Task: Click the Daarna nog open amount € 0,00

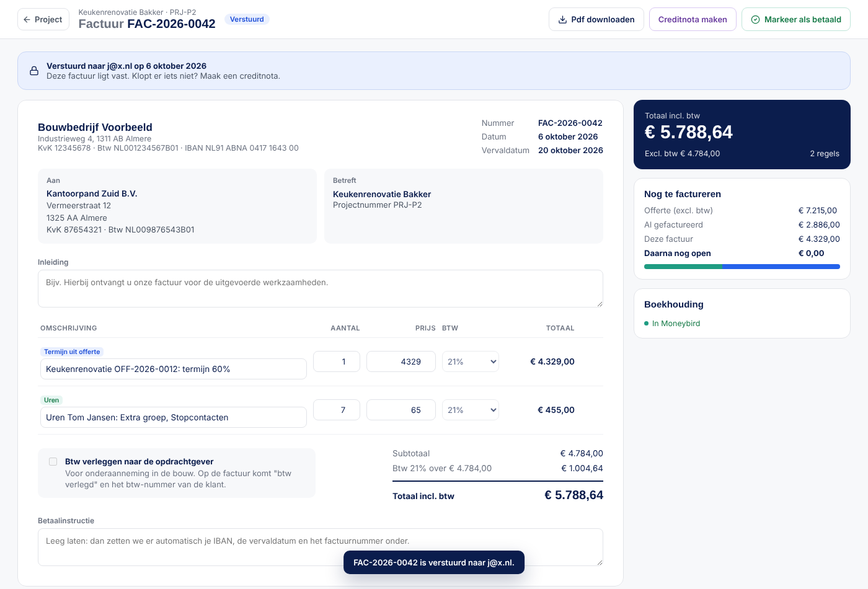Action: click(x=812, y=254)
